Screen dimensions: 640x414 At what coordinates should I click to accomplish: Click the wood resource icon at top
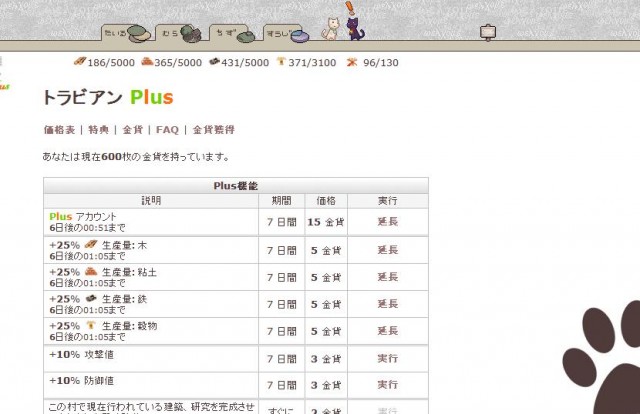80,62
